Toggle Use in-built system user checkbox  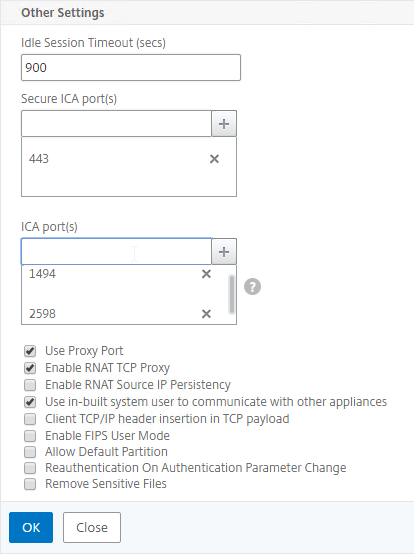click(x=30, y=402)
